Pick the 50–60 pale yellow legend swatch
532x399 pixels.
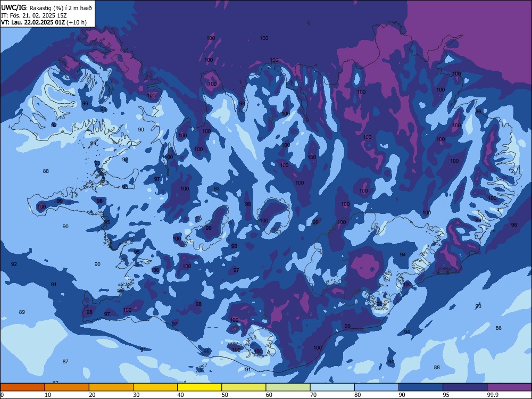pyautogui.click(x=244, y=387)
